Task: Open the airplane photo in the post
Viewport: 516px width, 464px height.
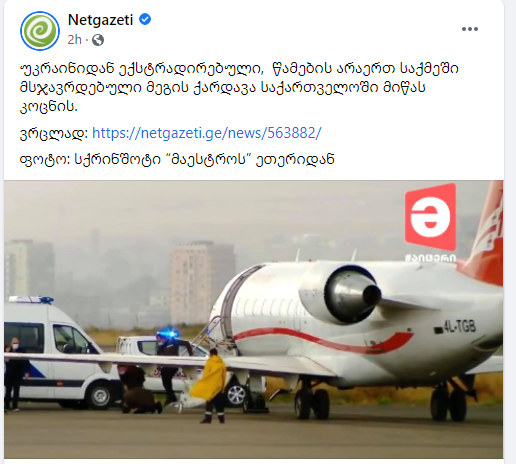Action: (x=253, y=319)
